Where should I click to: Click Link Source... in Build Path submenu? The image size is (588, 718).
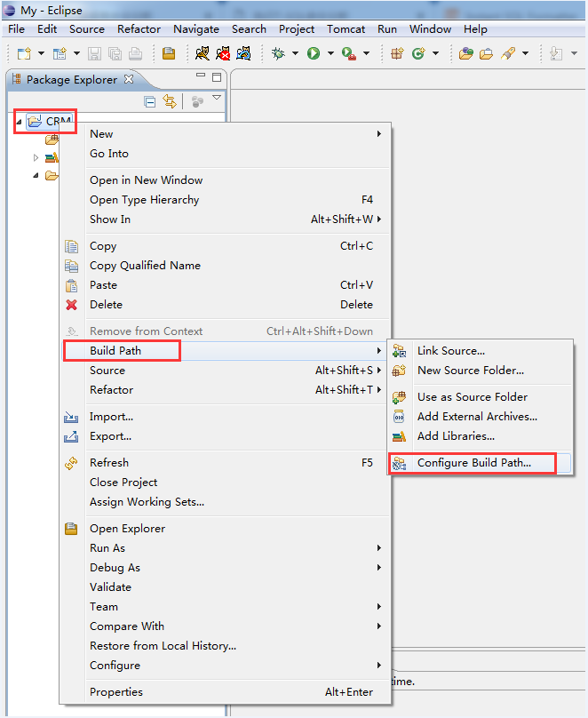[480, 351]
